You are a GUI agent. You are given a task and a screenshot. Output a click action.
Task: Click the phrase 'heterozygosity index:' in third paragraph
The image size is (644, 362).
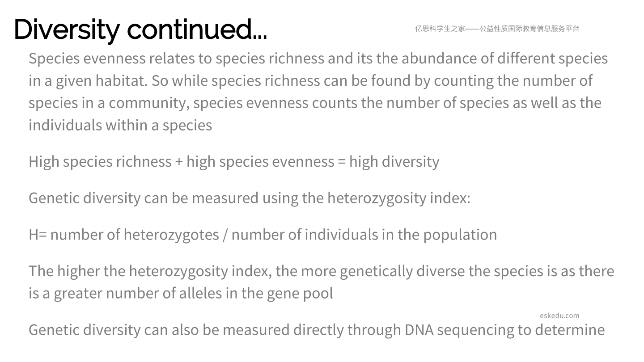click(x=399, y=198)
